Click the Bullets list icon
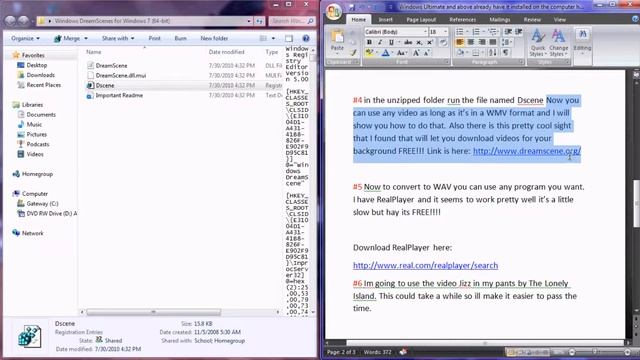Viewport: 640px width, 360px height. pyautogui.click(x=461, y=32)
